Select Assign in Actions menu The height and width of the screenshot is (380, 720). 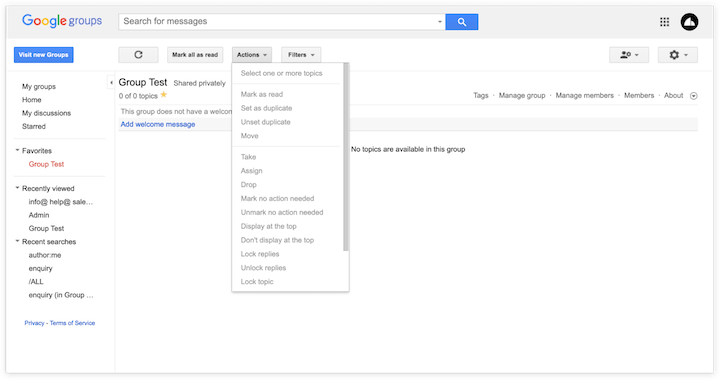252,170
